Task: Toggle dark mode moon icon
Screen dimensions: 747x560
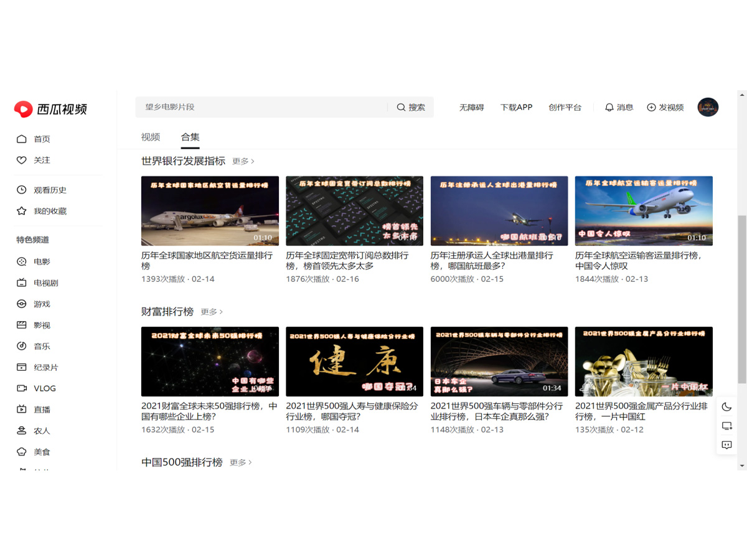Action: pyautogui.click(x=726, y=407)
